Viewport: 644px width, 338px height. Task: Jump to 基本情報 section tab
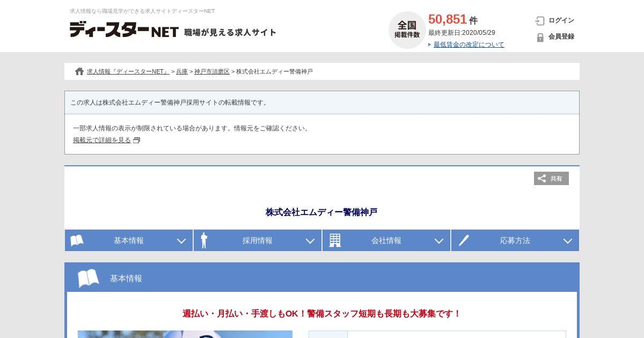coord(129,240)
